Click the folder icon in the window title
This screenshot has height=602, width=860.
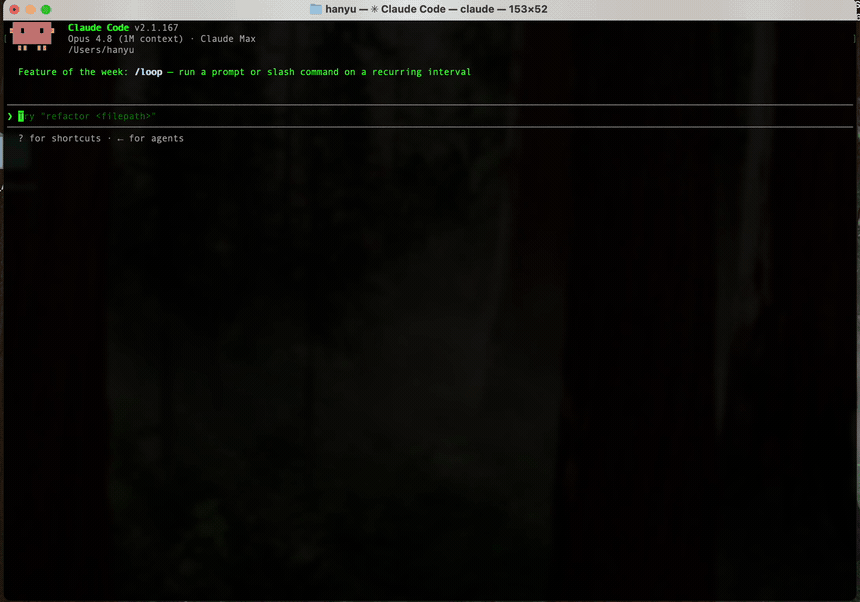point(316,9)
